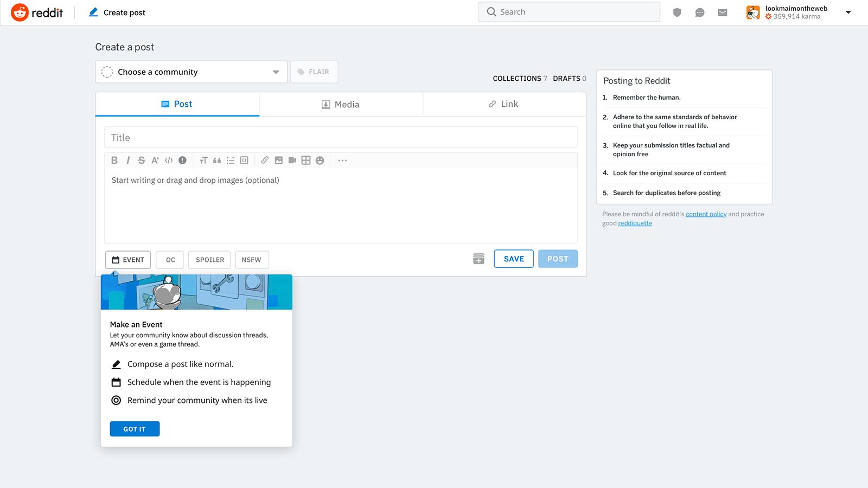Insert a code block
Image resolution: width=868 pixels, height=488 pixels.
[x=244, y=160]
